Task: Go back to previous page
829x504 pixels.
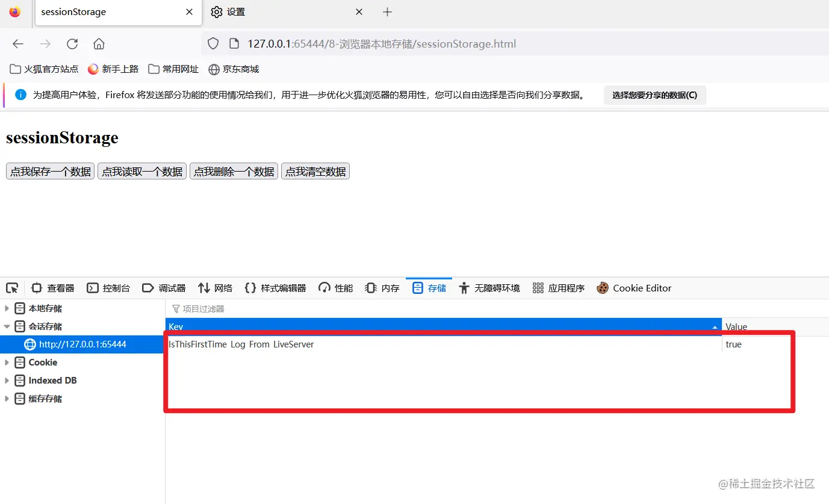Action: coord(18,44)
